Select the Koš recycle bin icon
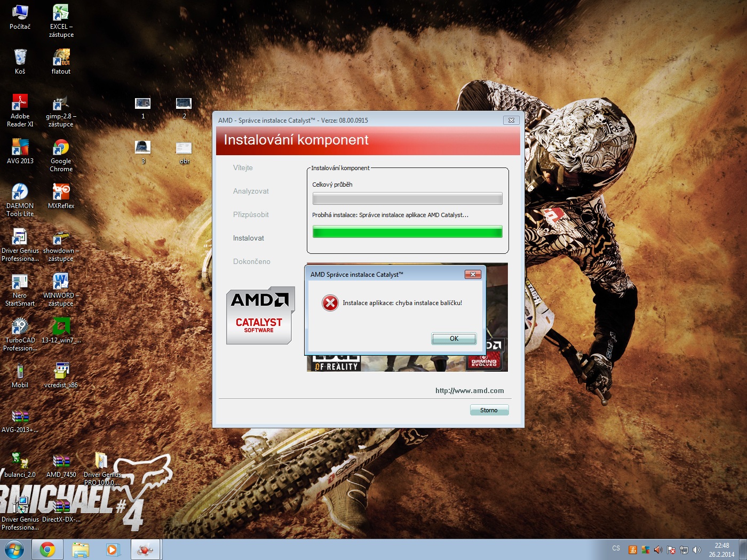This screenshot has width=747, height=560. click(x=20, y=62)
